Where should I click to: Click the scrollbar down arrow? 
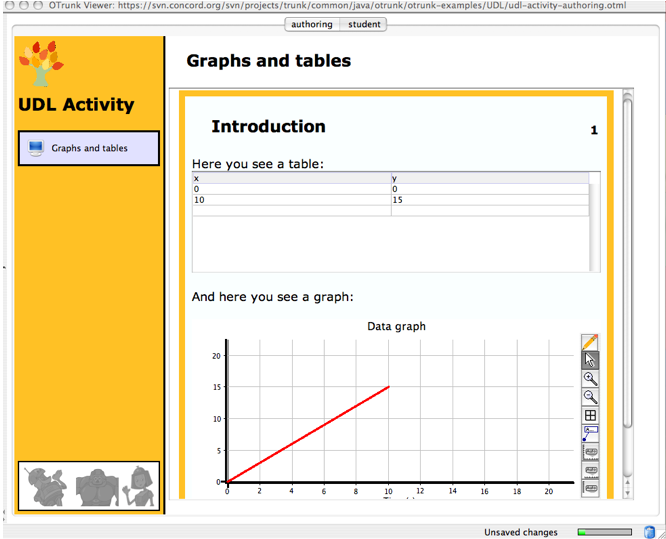(x=627, y=494)
